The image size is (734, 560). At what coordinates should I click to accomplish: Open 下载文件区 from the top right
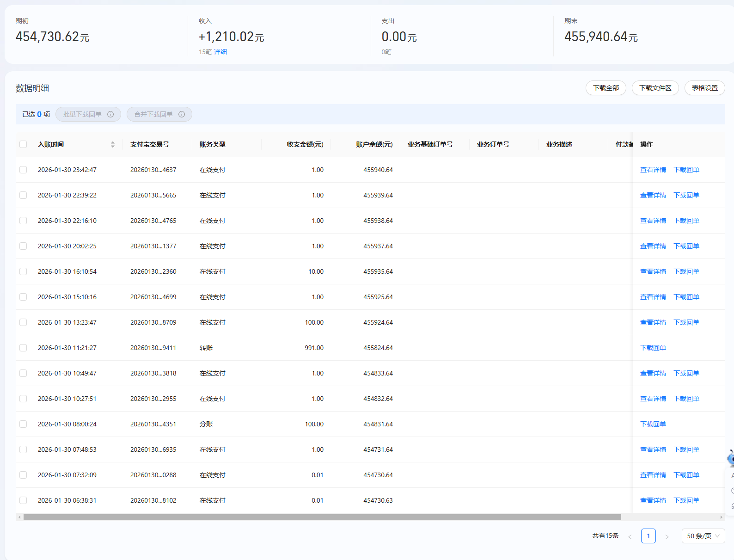pyautogui.click(x=655, y=88)
